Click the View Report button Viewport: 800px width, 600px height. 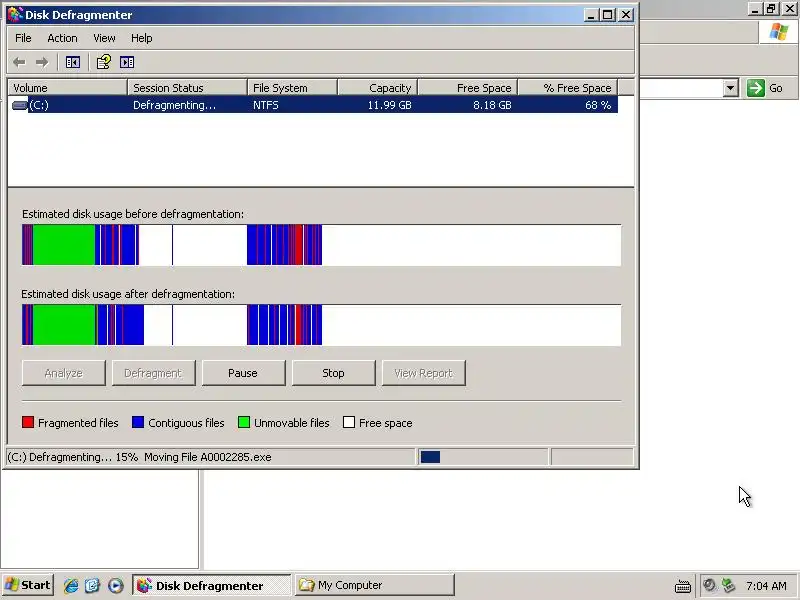(x=423, y=373)
